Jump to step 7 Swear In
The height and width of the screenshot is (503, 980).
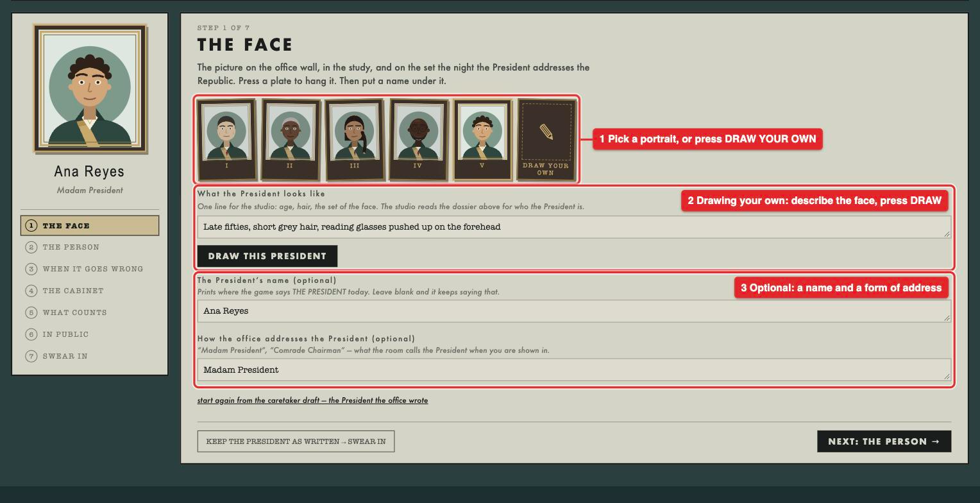tap(90, 356)
